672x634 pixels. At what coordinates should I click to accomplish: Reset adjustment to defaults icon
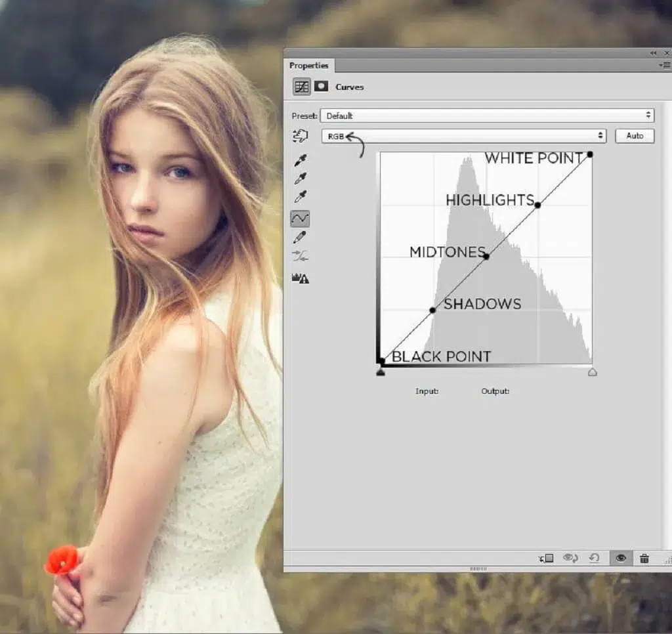coord(594,558)
